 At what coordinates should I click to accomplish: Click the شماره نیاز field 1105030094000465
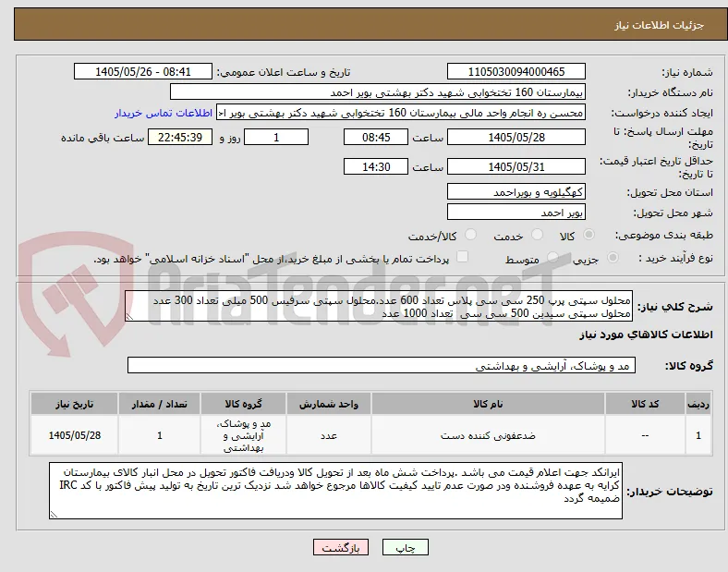[x=516, y=71]
